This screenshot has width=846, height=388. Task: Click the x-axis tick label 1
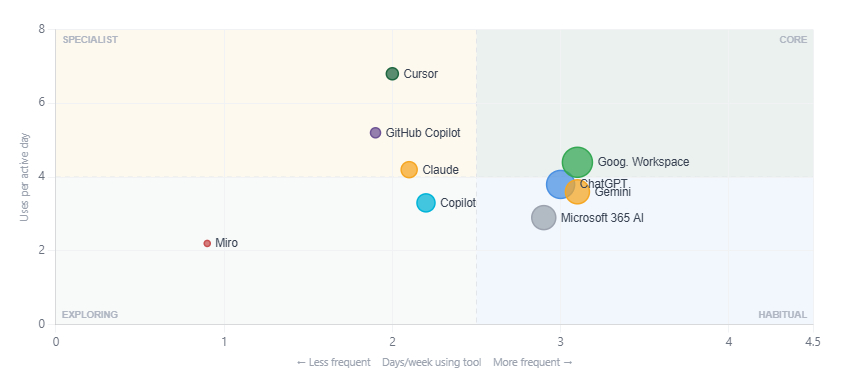coord(224,342)
